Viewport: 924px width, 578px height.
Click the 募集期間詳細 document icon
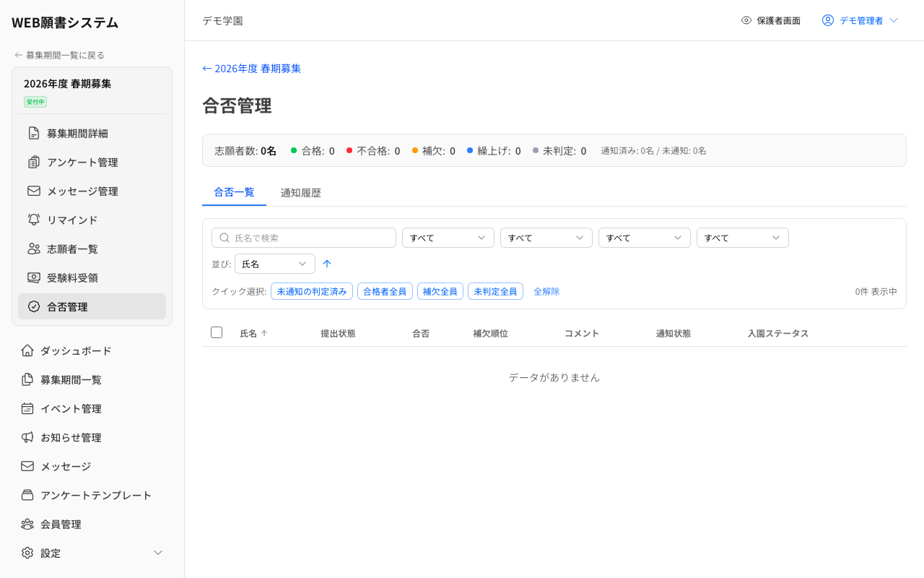tap(34, 133)
